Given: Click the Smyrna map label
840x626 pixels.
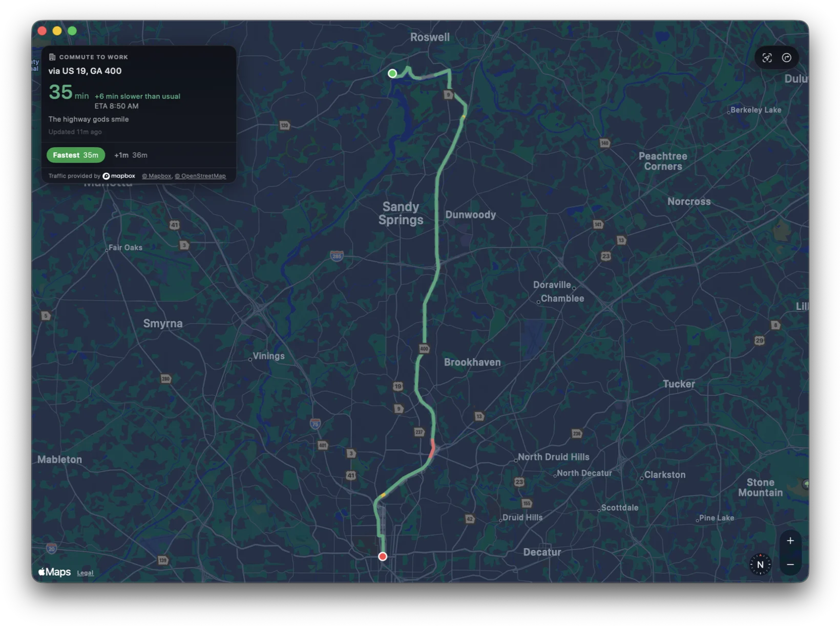Looking at the screenshot, I should pyautogui.click(x=163, y=323).
